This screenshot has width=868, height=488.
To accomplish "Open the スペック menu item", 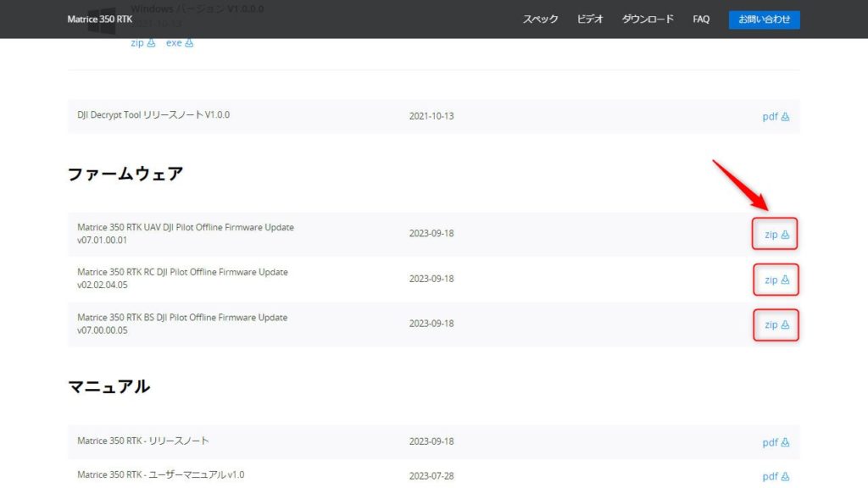I will tap(540, 18).
